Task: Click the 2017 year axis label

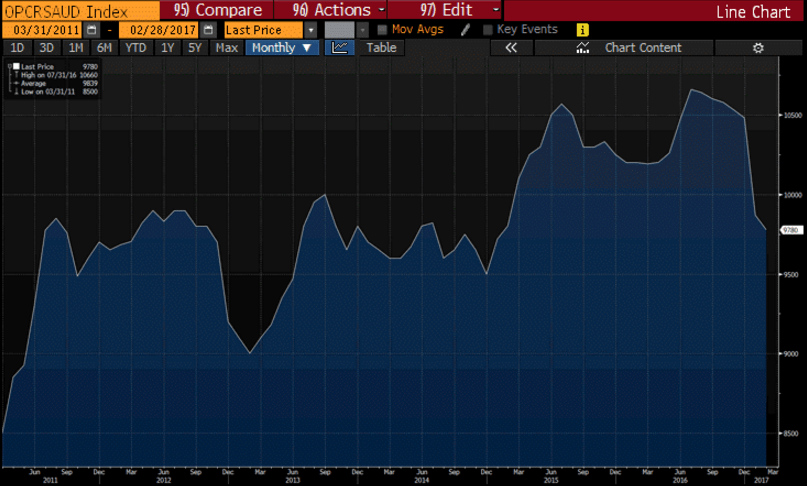Action: [761, 480]
